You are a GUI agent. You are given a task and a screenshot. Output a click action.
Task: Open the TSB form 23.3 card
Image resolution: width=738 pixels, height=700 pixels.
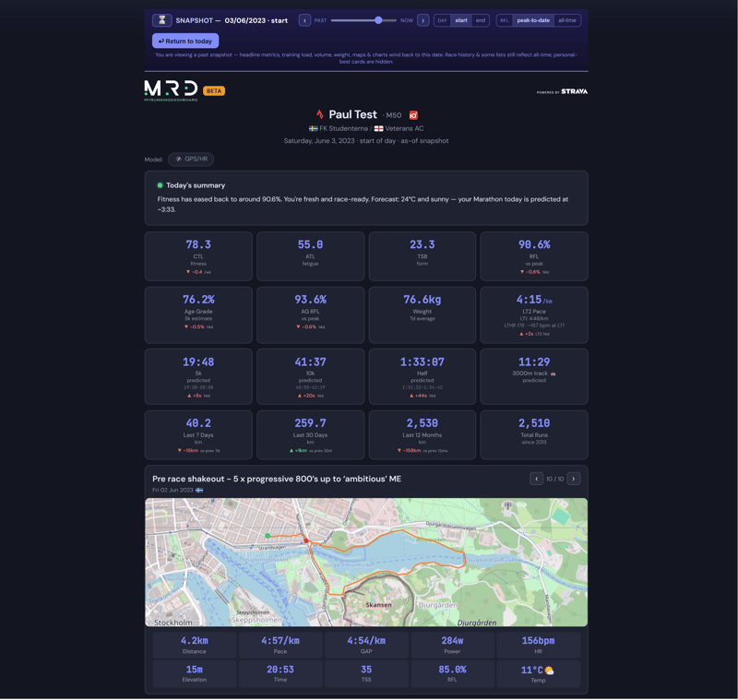point(423,256)
